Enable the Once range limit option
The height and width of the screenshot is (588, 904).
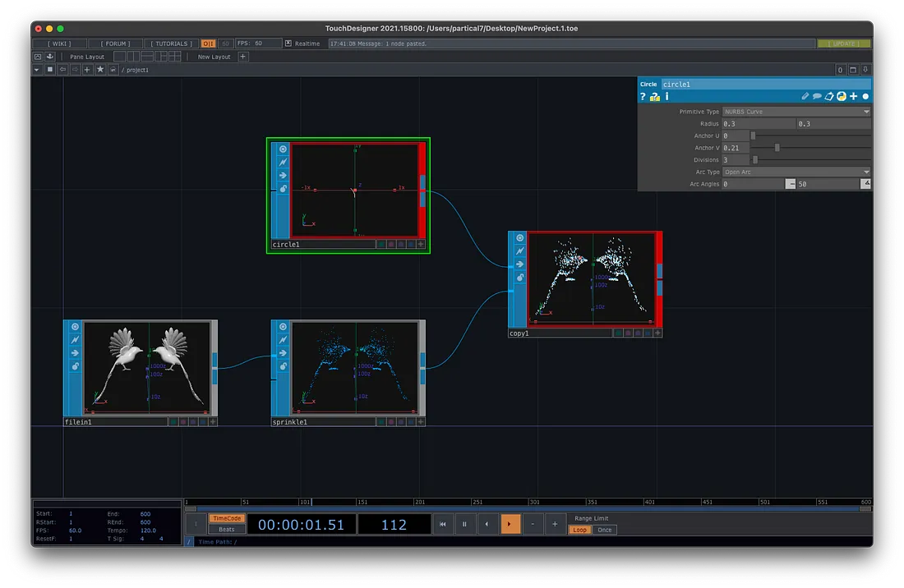605,530
